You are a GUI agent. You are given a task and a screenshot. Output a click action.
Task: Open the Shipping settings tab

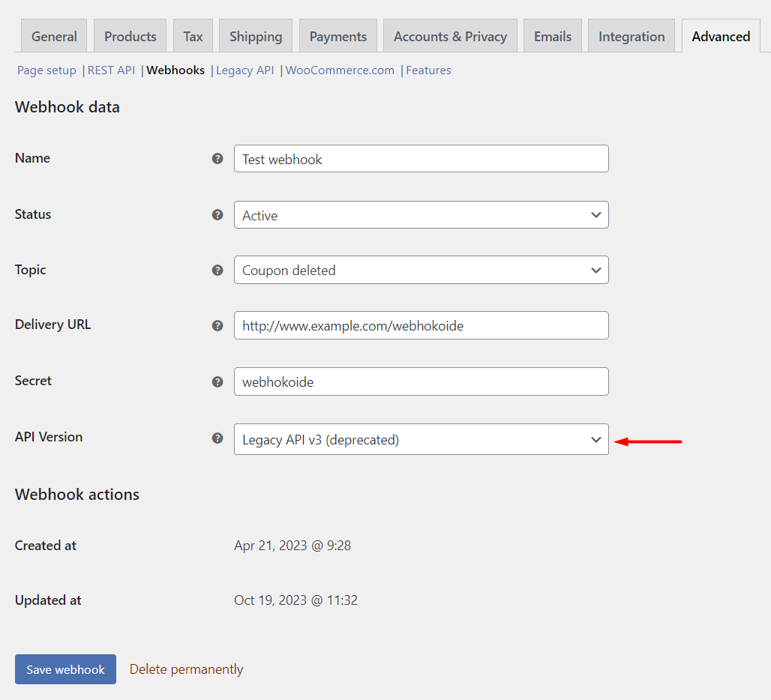pyautogui.click(x=256, y=36)
